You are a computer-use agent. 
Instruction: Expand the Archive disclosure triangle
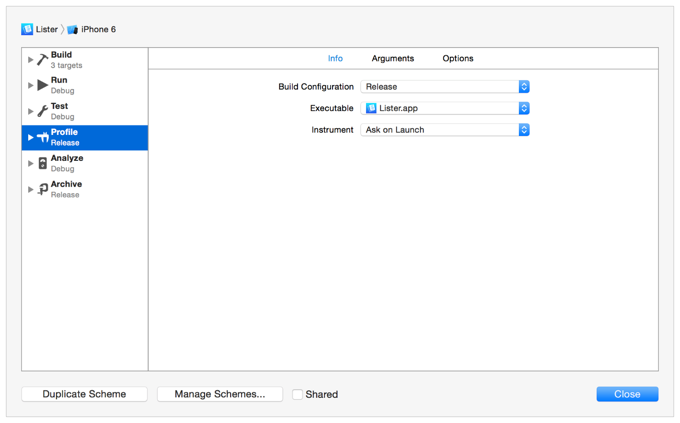tap(30, 189)
